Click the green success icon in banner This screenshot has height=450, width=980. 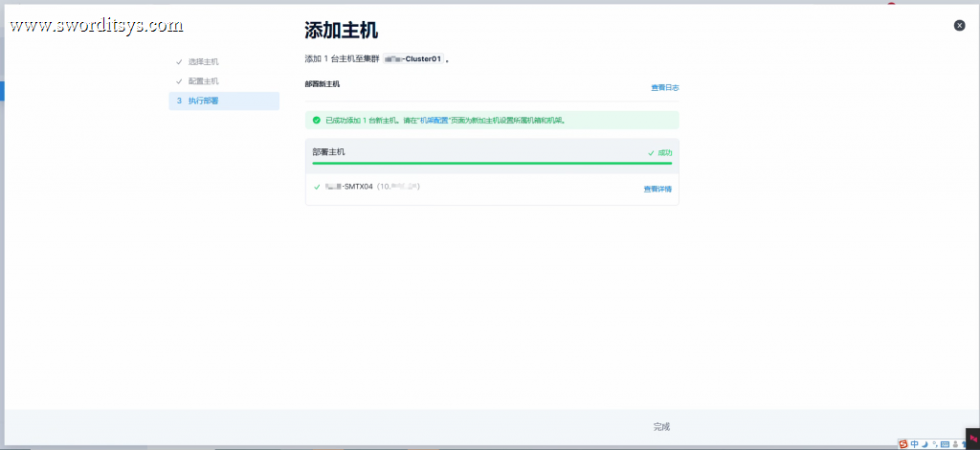(x=316, y=120)
